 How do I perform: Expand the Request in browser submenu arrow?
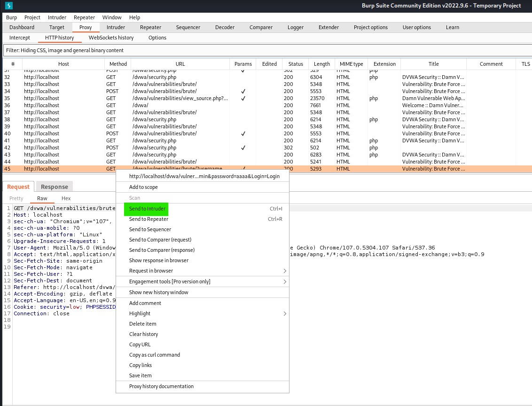[285, 271]
